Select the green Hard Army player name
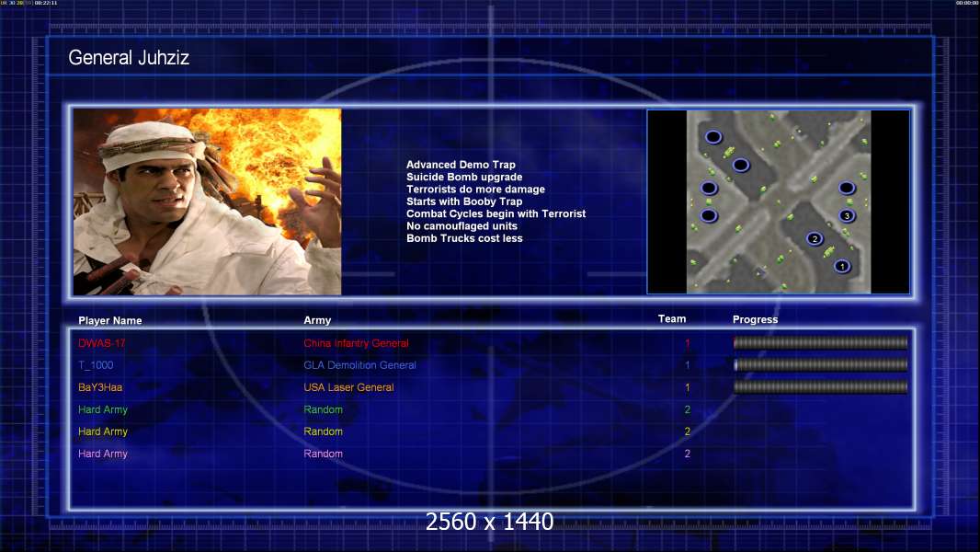980x552 pixels. point(102,409)
